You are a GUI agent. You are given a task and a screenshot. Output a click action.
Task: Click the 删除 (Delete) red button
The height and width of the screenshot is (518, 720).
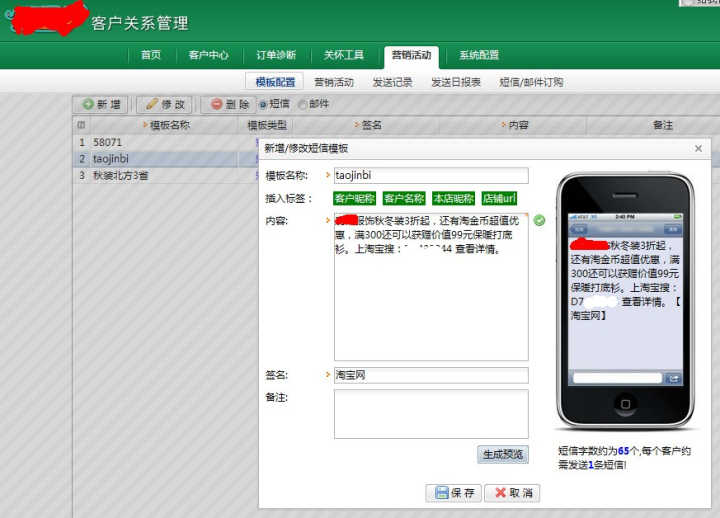(x=228, y=104)
